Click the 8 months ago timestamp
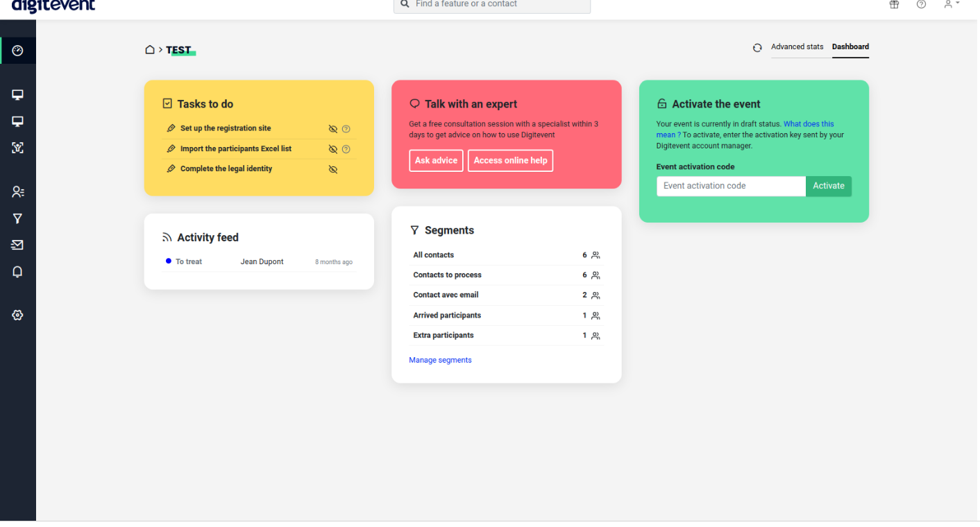The height and width of the screenshot is (527, 980). [x=334, y=262]
